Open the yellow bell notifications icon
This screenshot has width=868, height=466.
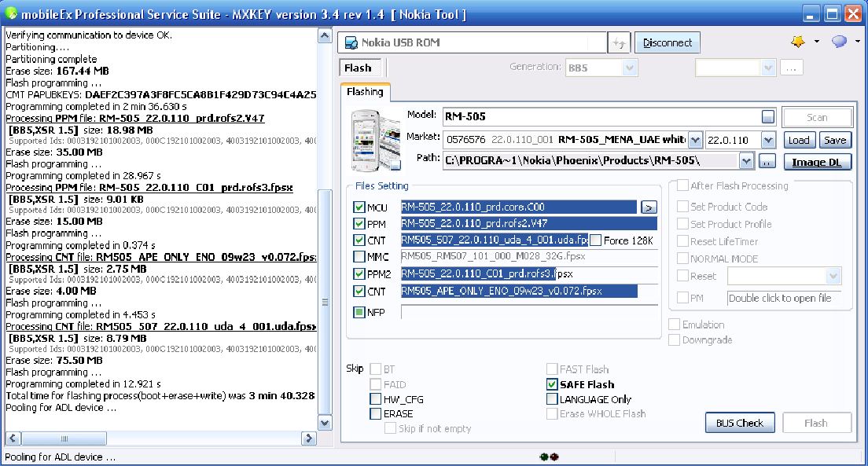pos(798,42)
